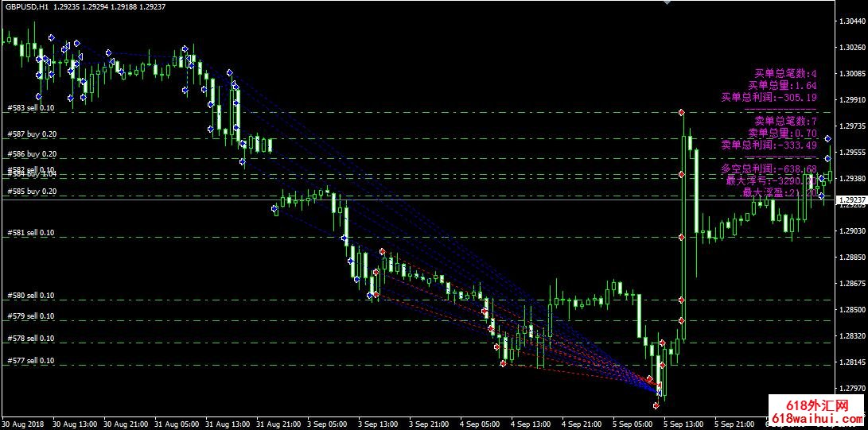
Task: Click the 30 Aug 13:00 time label
Action: tap(74, 424)
